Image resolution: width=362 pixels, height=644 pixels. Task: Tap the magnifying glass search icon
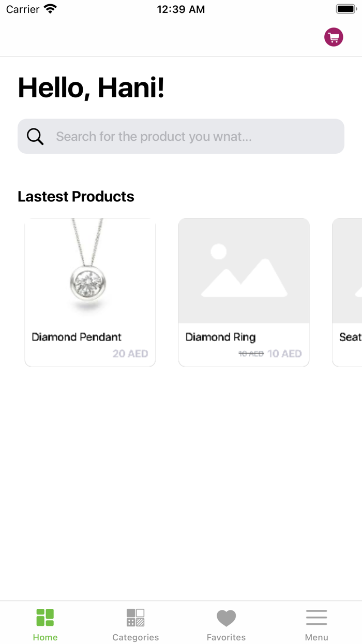tap(35, 137)
